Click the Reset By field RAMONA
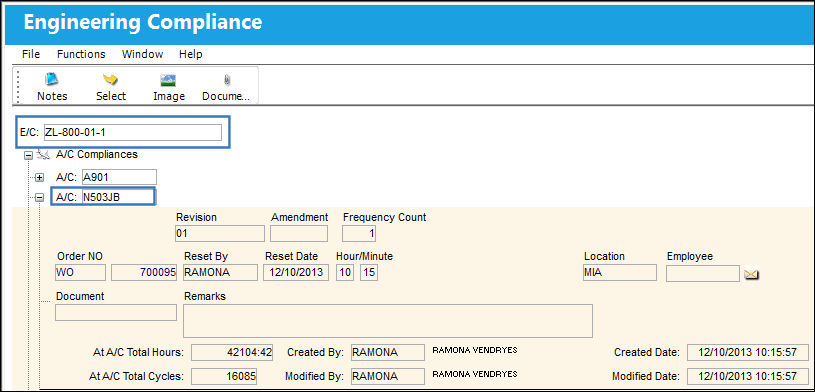Image resolution: width=815 pixels, height=392 pixels. pyautogui.click(x=220, y=272)
